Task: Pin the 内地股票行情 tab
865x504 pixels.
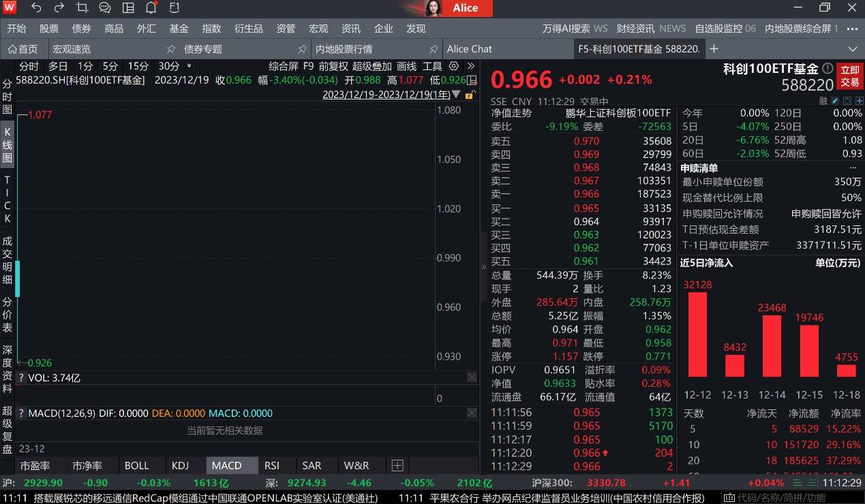Action: coord(434,49)
